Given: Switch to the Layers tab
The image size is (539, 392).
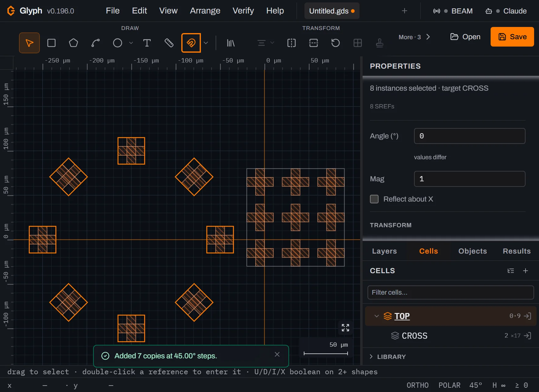Looking at the screenshot, I should [x=384, y=251].
